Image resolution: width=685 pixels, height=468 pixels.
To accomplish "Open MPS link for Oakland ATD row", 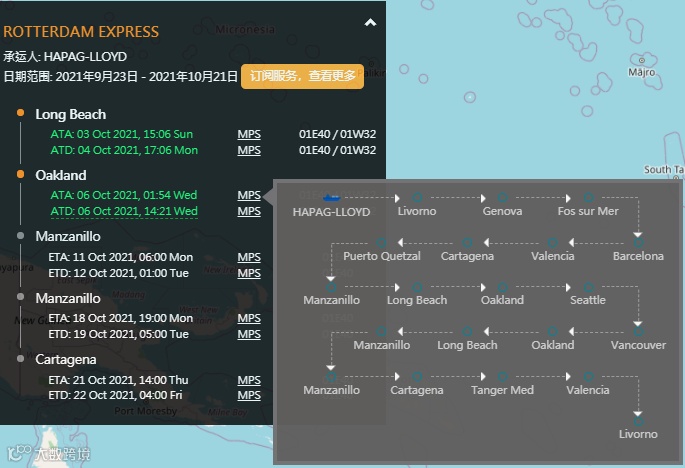I will pos(249,211).
